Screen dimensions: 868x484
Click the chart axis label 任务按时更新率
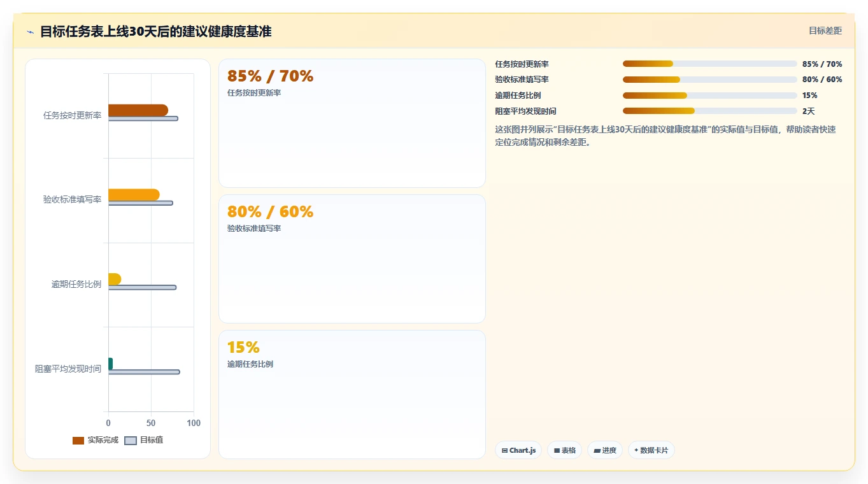[x=72, y=116]
